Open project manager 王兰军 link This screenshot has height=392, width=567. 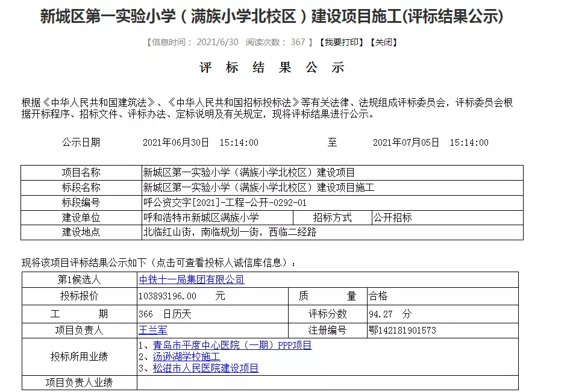pos(153,330)
